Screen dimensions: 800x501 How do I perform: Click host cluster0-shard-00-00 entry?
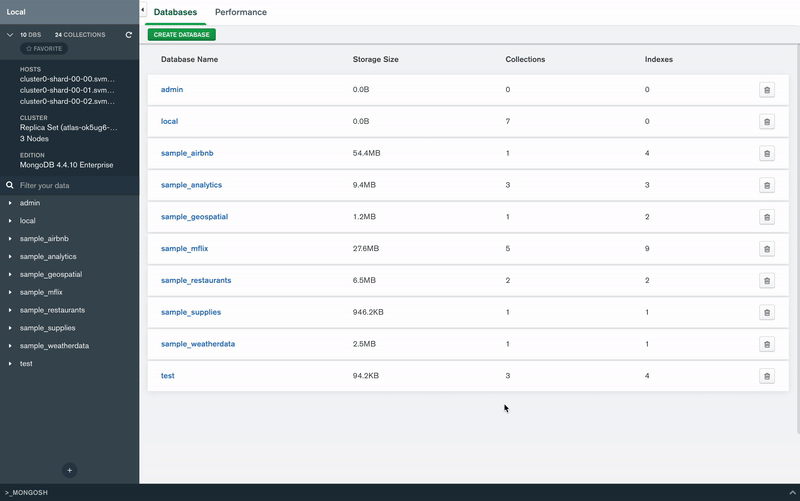[67, 79]
